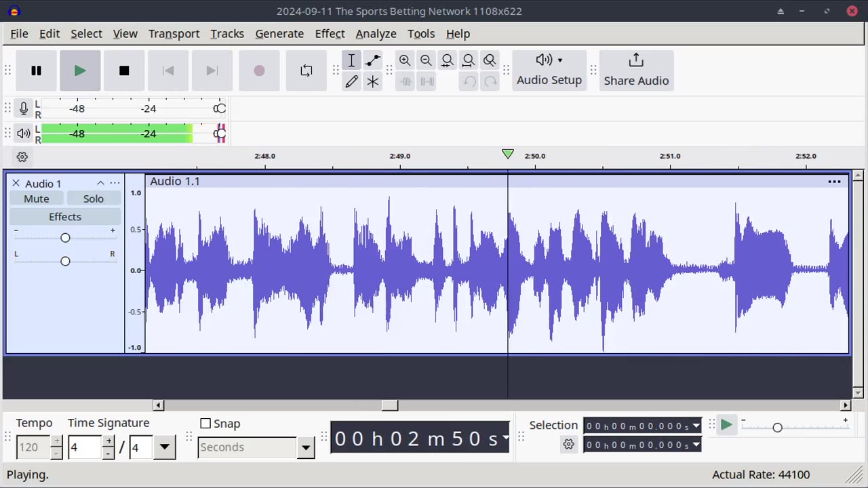Open selection settings gear icon
The height and width of the screenshot is (488, 868).
point(568,445)
